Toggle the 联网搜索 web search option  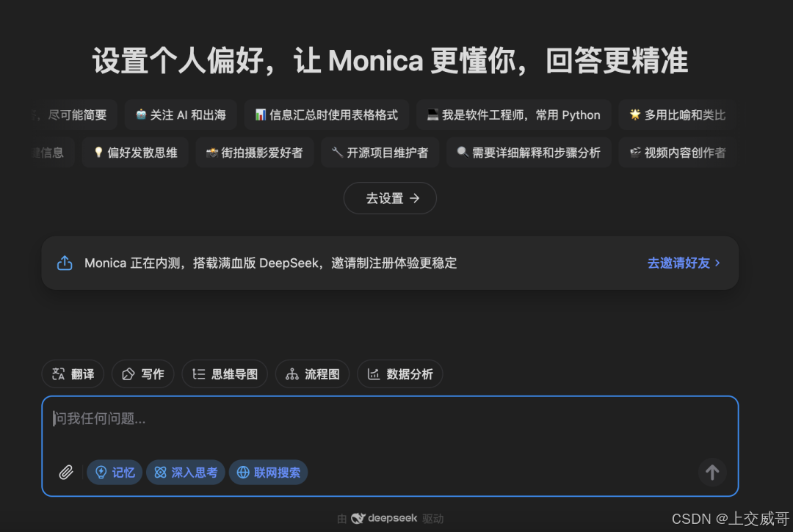coord(269,473)
